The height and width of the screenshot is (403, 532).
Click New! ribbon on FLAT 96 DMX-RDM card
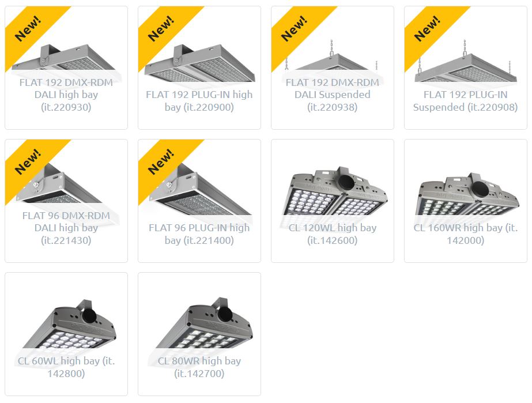[28, 162]
